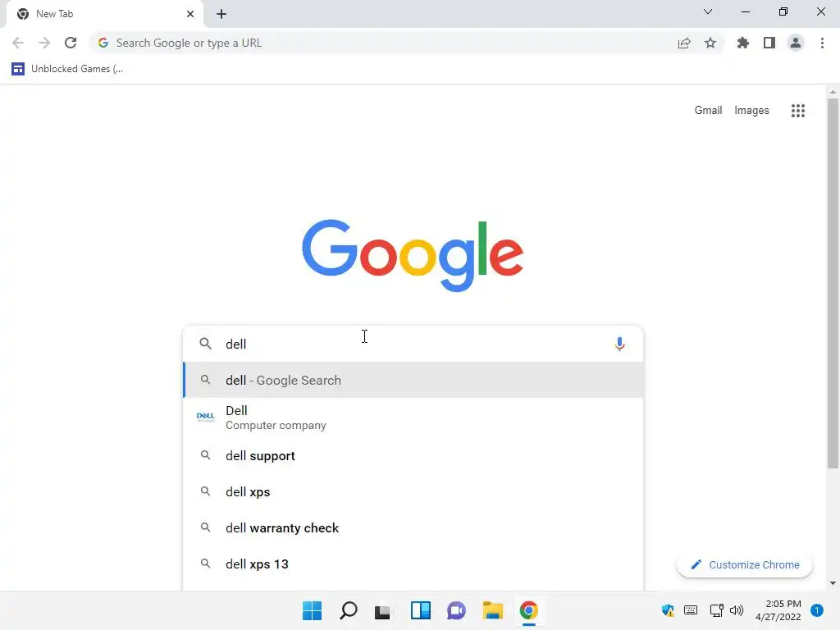
Task: Open the touch keyboard tray icon
Action: tap(691, 610)
